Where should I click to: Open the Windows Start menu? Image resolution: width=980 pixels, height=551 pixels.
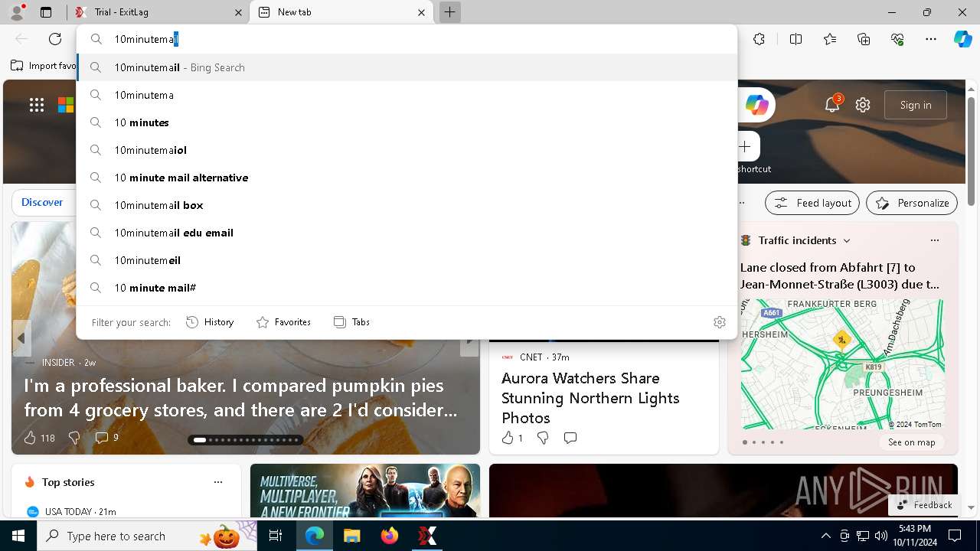click(x=18, y=536)
